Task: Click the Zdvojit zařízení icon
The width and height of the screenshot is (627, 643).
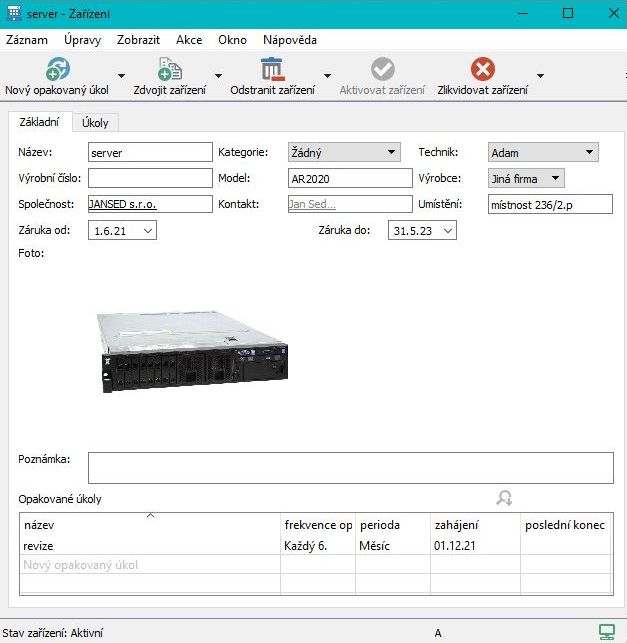Action: tap(170, 69)
